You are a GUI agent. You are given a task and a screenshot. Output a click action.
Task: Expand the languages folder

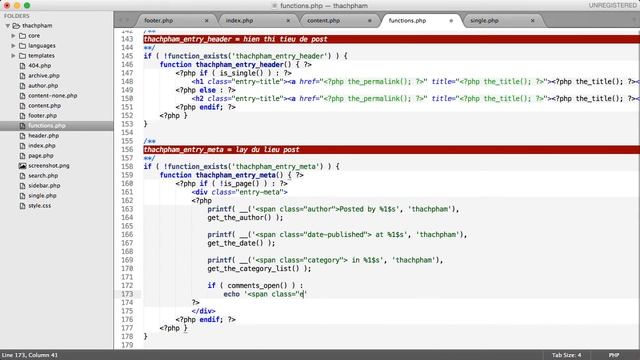pyautogui.click(x=13, y=46)
